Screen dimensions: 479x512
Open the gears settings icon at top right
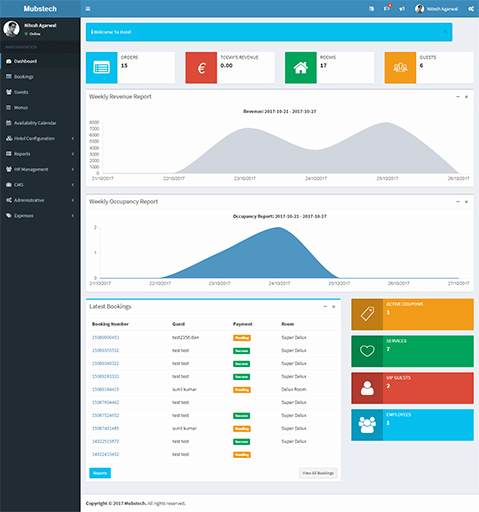pyautogui.click(x=471, y=9)
